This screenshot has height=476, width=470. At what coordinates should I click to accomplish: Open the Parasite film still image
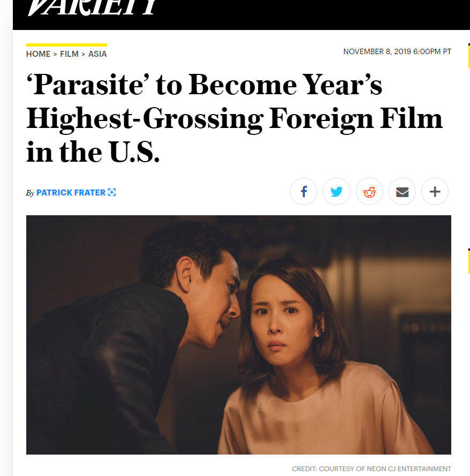click(x=238, y=335)
